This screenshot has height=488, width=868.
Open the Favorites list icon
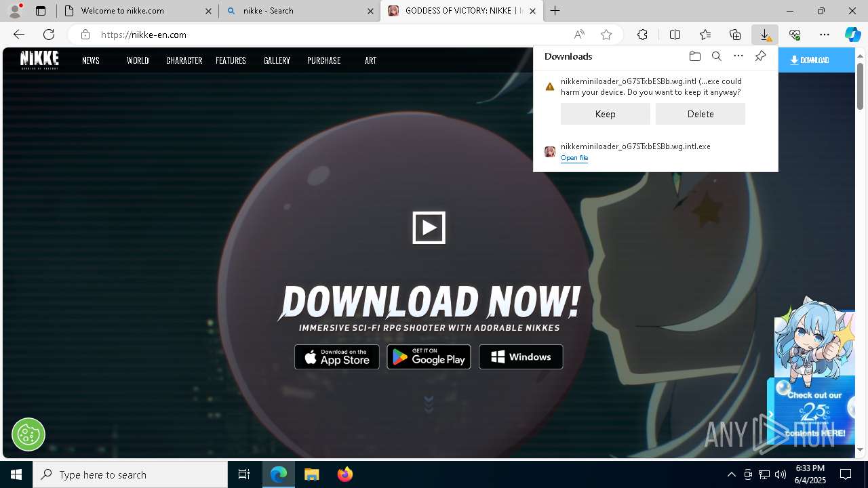[x=705, y=35]
